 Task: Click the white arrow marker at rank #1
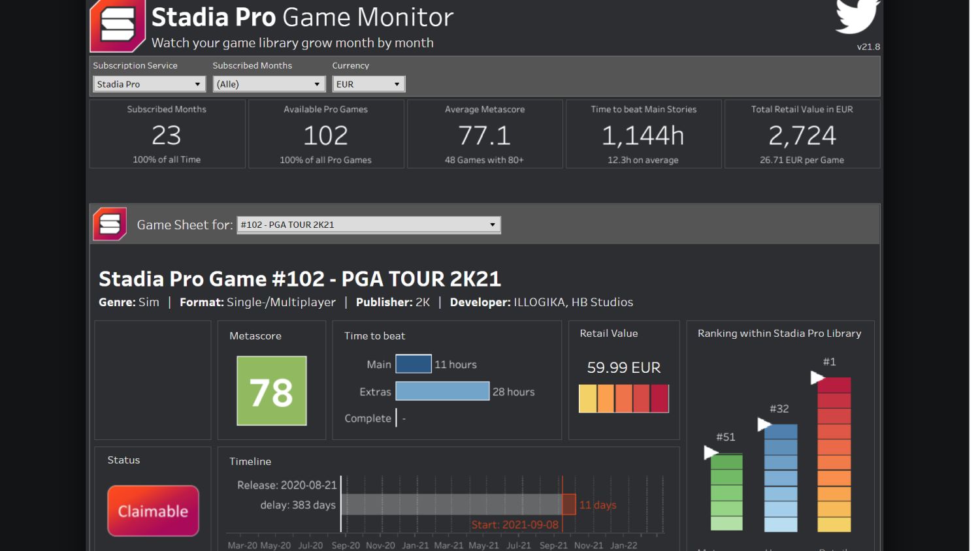point(817,377)
